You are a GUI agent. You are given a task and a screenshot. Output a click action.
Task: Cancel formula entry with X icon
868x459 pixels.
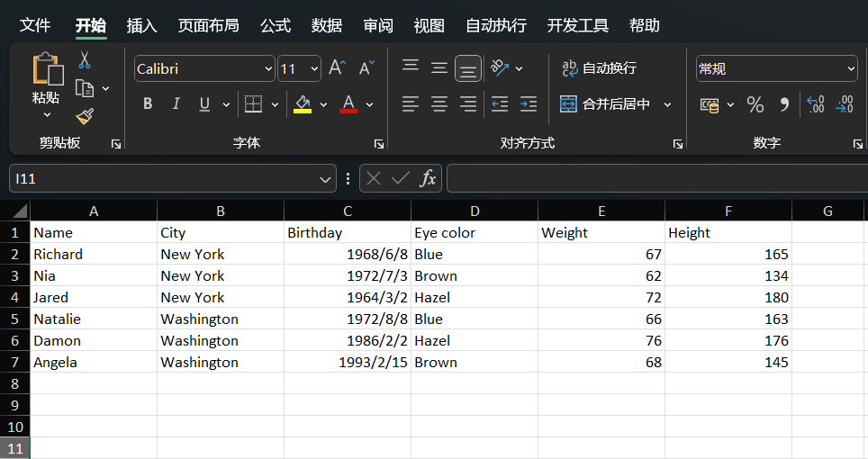pos(374,178)
